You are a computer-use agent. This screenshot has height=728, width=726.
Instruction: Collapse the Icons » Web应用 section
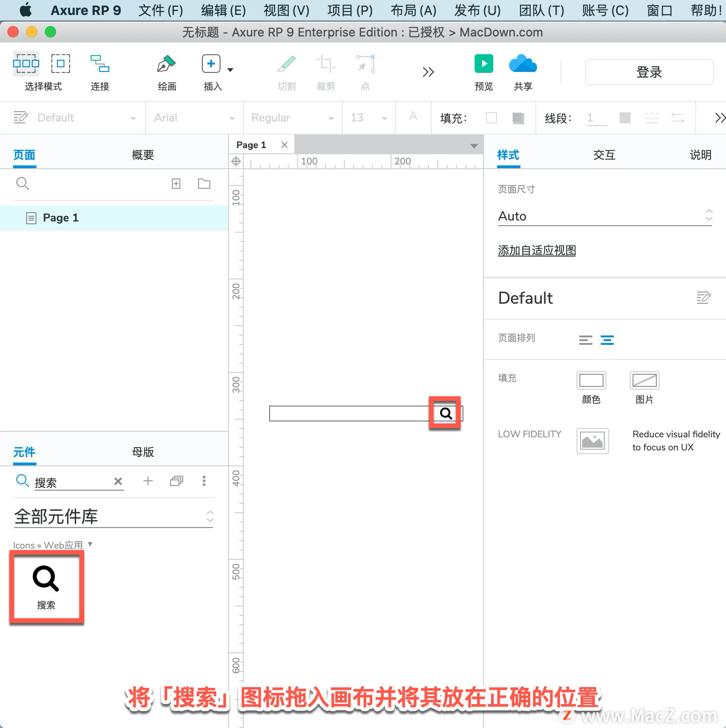(90, 544)
